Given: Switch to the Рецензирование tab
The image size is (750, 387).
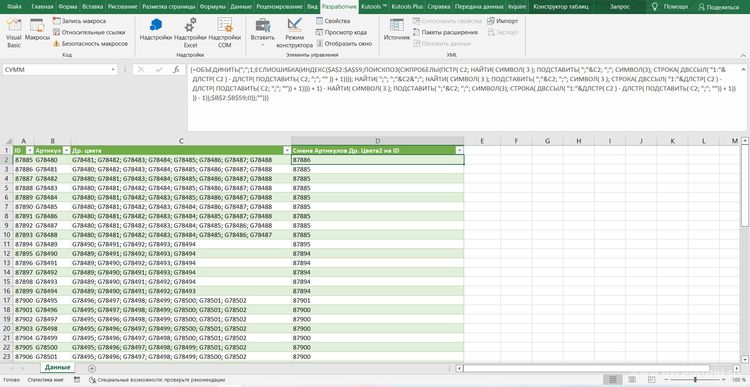Looking at the screenshot, I should (x=279, y=7).
